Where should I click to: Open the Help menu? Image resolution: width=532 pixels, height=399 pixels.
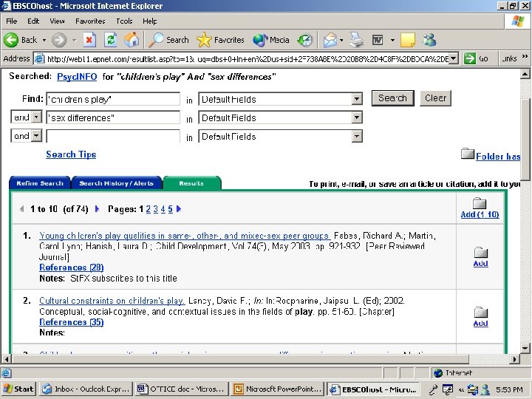click(149, 21)
